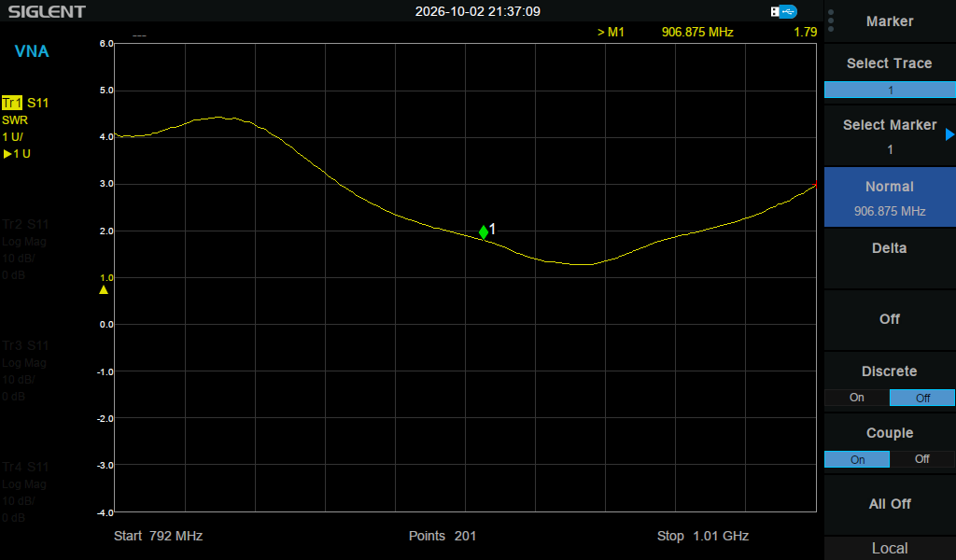Select the highlighted Tr1 trace label

click(11, 103)
